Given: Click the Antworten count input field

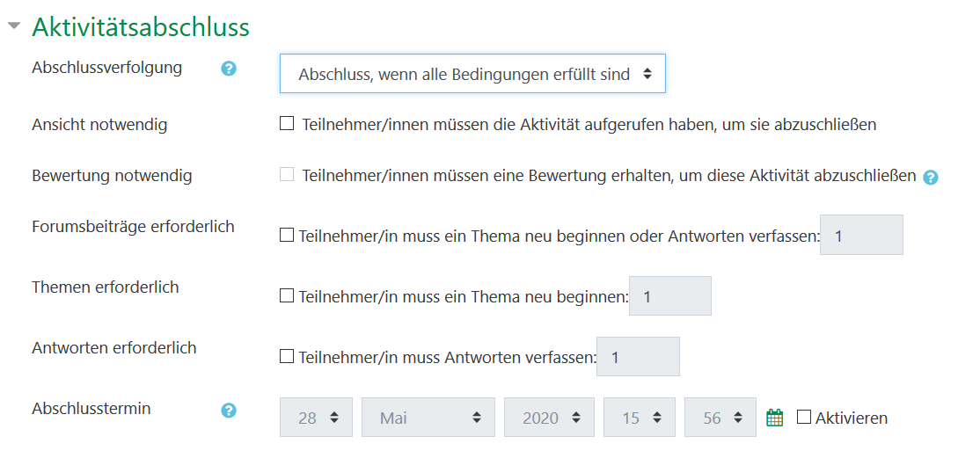Looking at the screenshot, I should pyautogui.click(x=638, y=356).
